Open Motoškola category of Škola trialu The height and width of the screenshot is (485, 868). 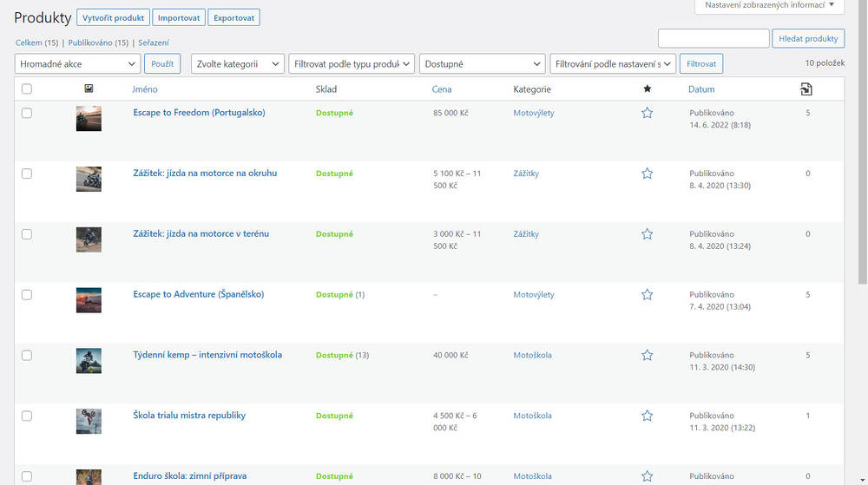[x=533, y=416]
